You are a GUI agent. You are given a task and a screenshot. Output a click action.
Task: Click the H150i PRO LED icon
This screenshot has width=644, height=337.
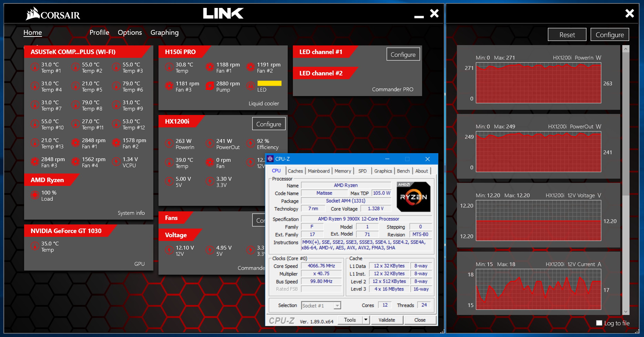coord(251,86)
